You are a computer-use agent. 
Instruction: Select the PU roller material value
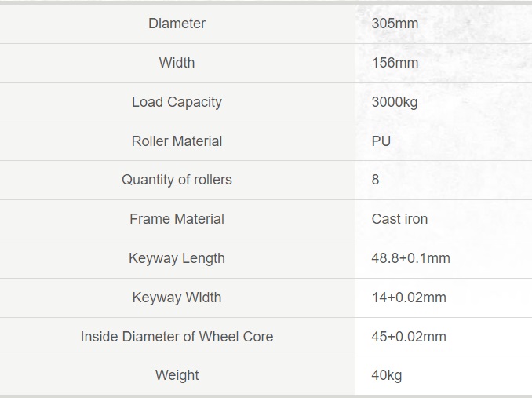(x=381, y=141)
